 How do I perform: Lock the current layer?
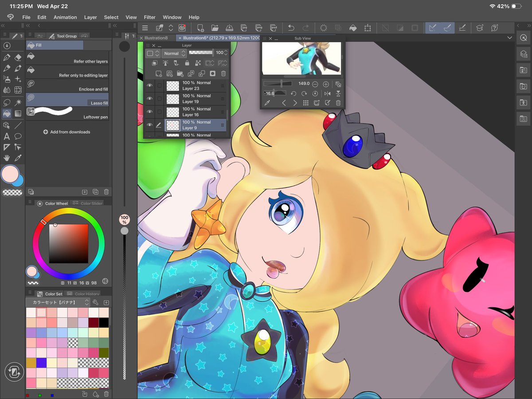(188, 63)
